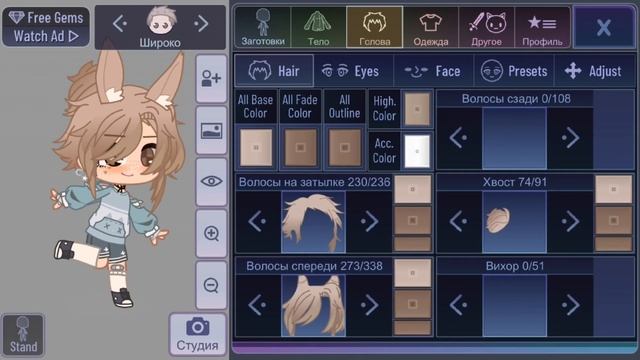Next Хвост ponytail arrow

click(x=570, y=221)
